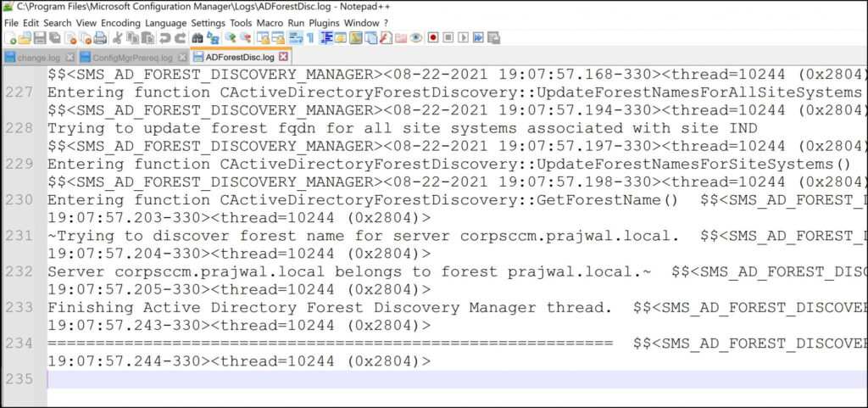
Task: Undo the last action via toolbar
Action: [164, 38]
